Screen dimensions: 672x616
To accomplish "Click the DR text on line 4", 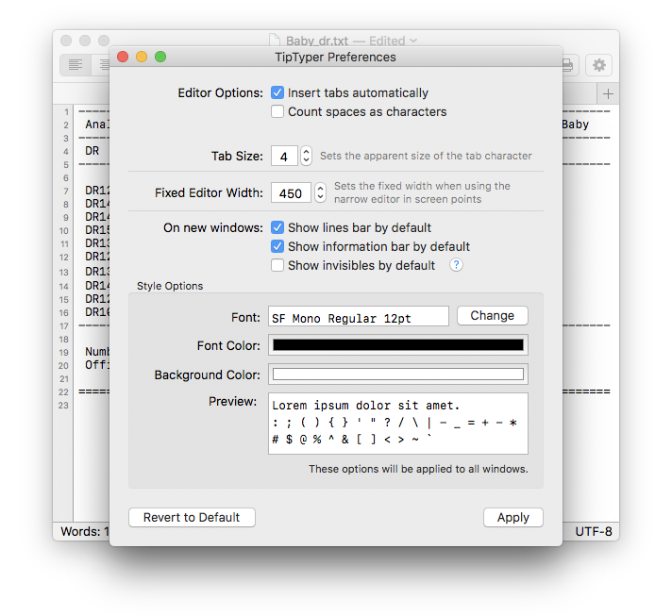I will pyautogui.click(x=92, y=151).
